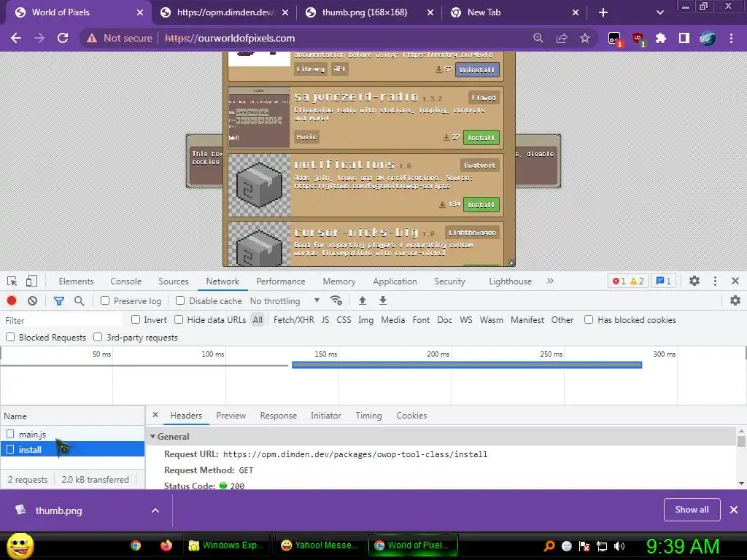Tick the install request checkbox

(10, 449)
